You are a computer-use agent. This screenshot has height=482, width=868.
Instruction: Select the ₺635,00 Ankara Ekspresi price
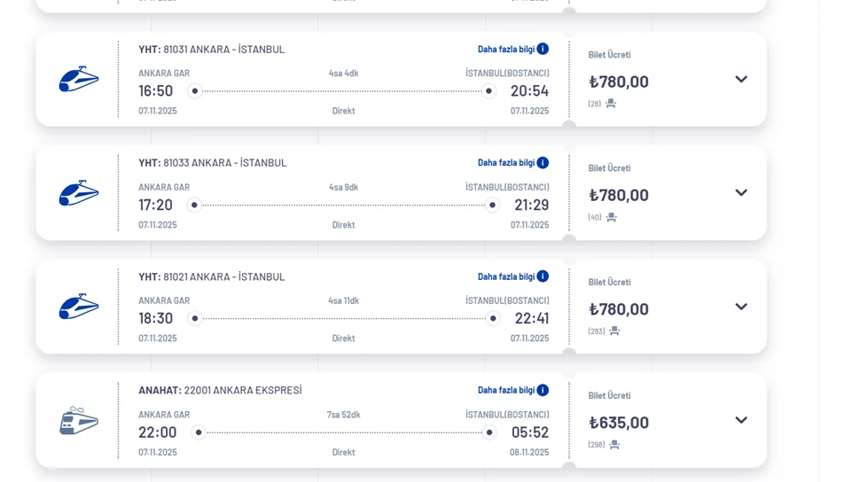click(619, 423)
